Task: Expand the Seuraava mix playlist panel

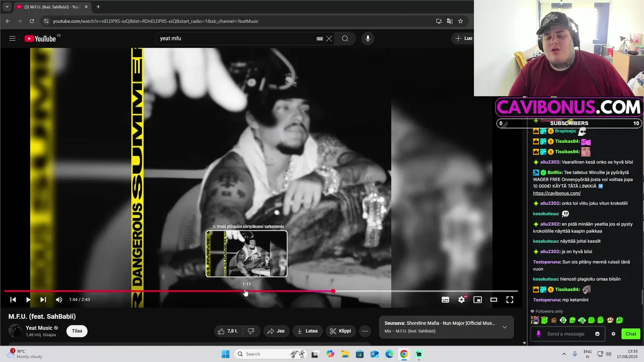Action: pos(505,327)
